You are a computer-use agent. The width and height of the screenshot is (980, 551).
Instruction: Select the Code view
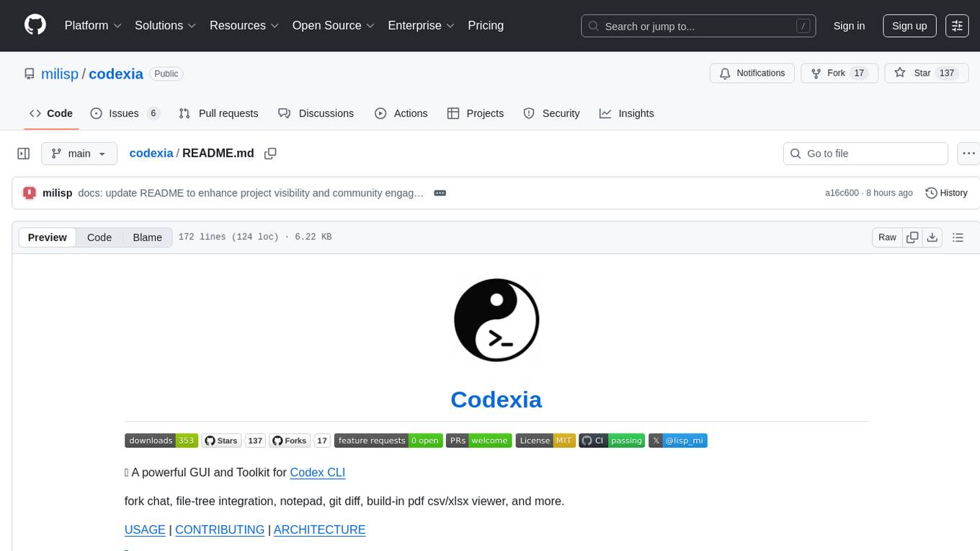(99, 237)
